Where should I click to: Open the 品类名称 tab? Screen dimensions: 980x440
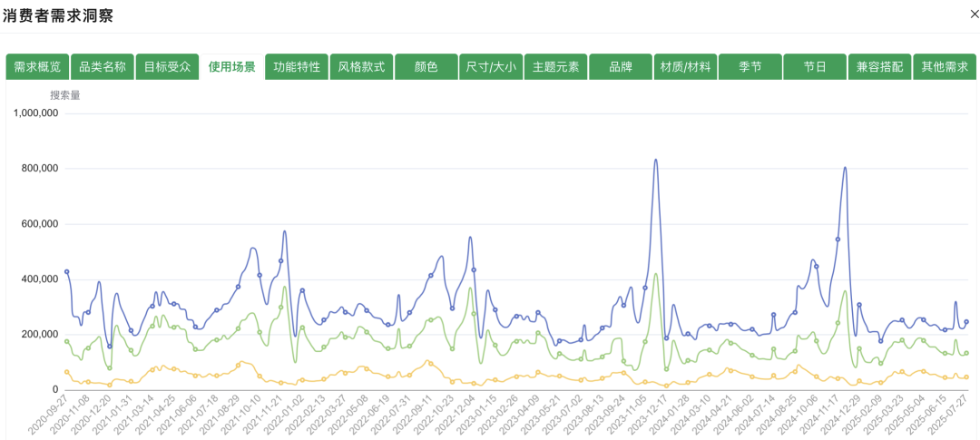[x=103, y=67]
